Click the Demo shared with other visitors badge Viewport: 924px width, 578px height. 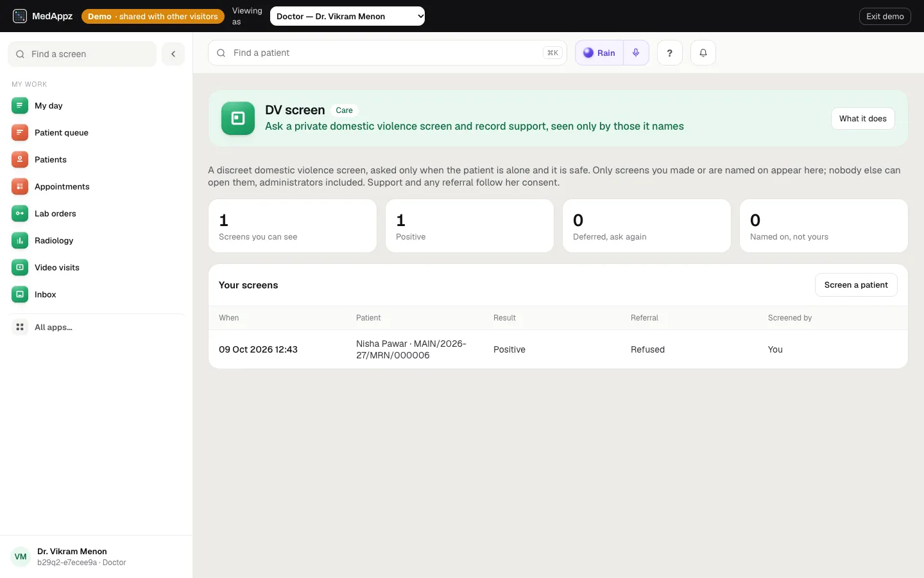pos(153,16)
